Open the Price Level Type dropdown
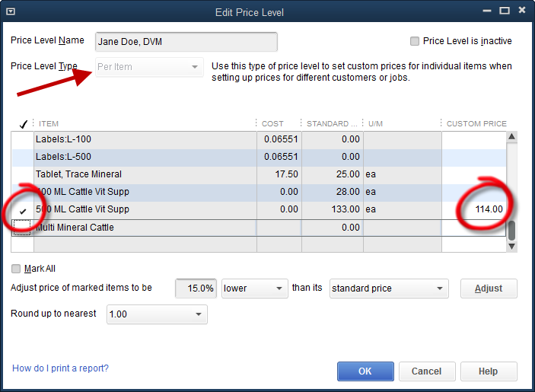Viewport: 535px width, 392px height. (x=149, y=67)
